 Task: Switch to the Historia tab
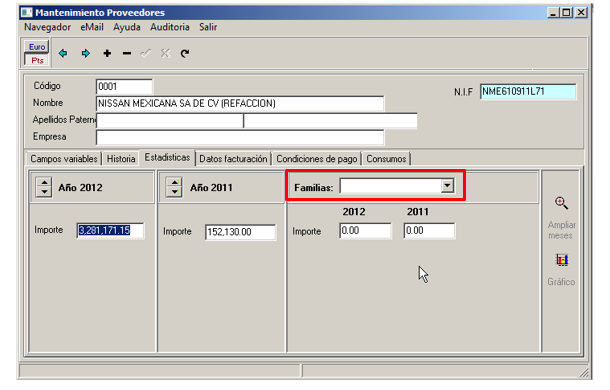[121, 159]
